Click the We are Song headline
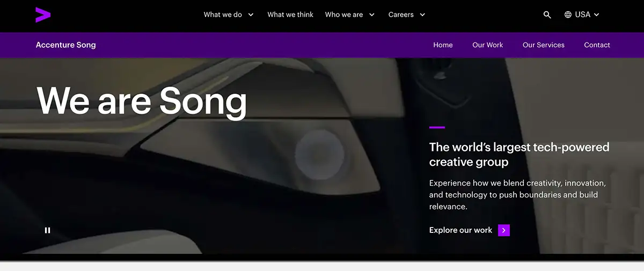 tap(142, 100)
